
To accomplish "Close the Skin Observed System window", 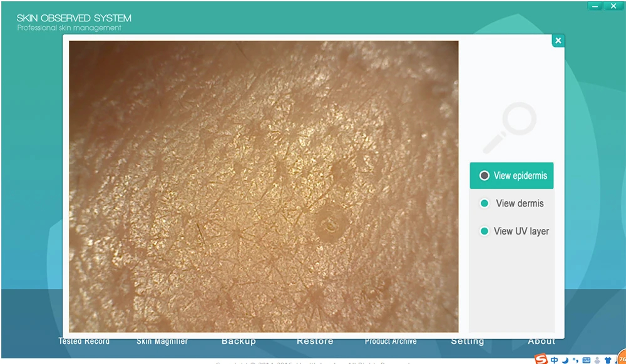I will 613,6.
